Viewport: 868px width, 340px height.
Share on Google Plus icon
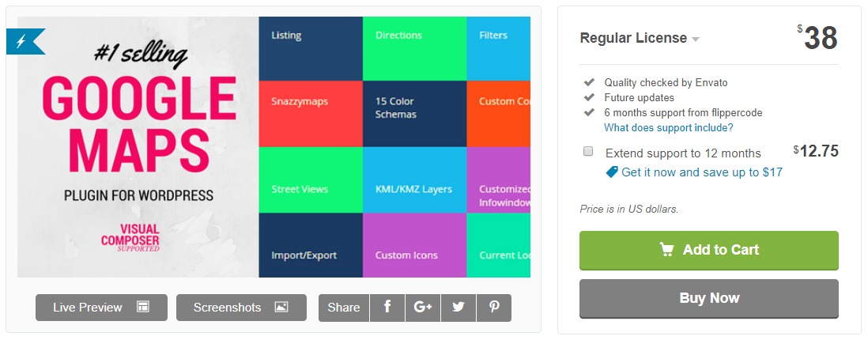[x=423, y=308]
